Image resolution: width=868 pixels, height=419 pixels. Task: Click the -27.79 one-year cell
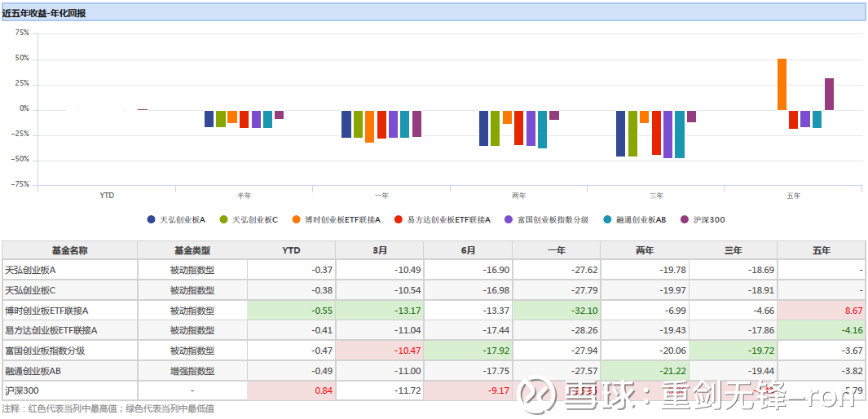[557, 290]
